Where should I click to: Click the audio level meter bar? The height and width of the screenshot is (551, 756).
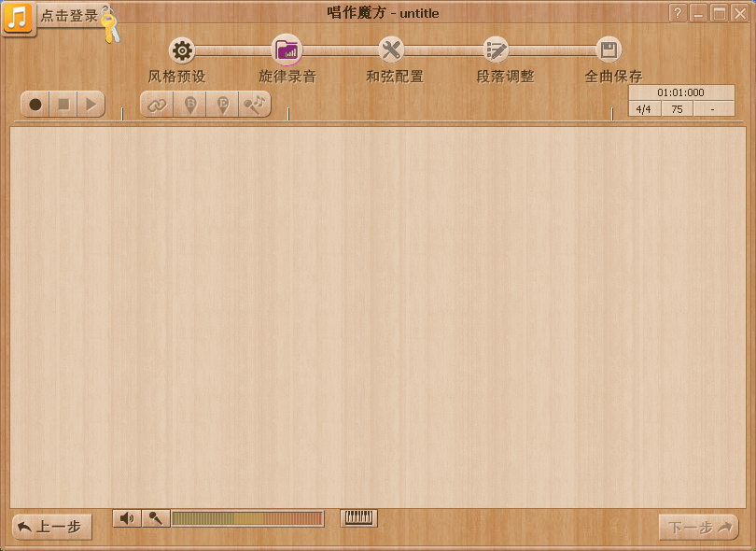[249, 518]
